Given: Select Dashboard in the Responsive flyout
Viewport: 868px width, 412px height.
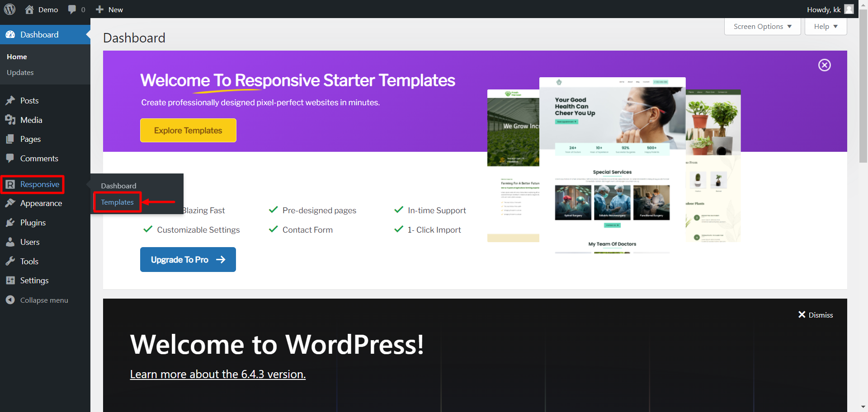Looking at the screenshot, I should (x=118, y=186).
